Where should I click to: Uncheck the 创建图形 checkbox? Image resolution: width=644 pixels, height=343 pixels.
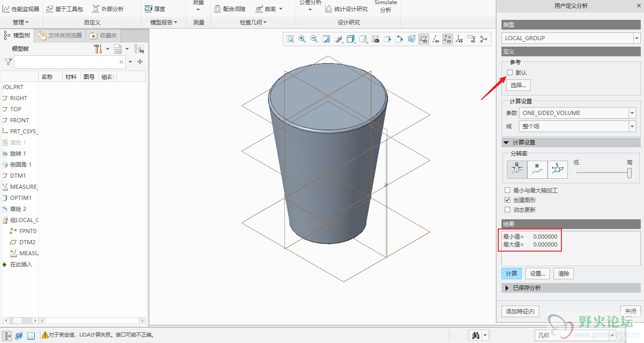coord(508,200)
